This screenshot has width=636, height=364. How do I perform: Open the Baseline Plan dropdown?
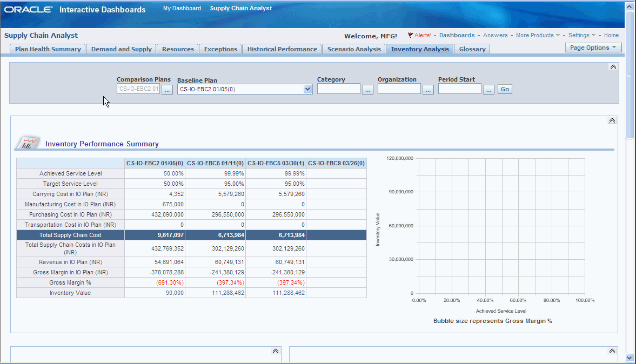307,89
